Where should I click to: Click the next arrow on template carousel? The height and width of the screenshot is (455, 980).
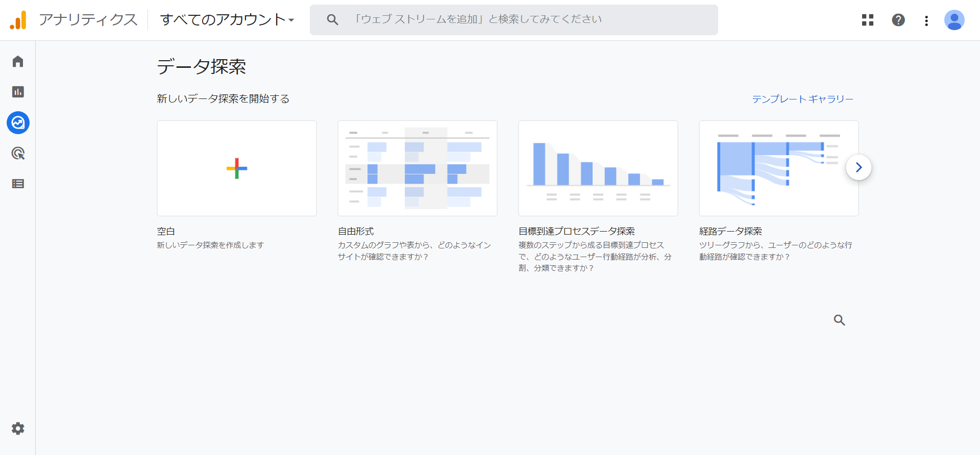859,167
